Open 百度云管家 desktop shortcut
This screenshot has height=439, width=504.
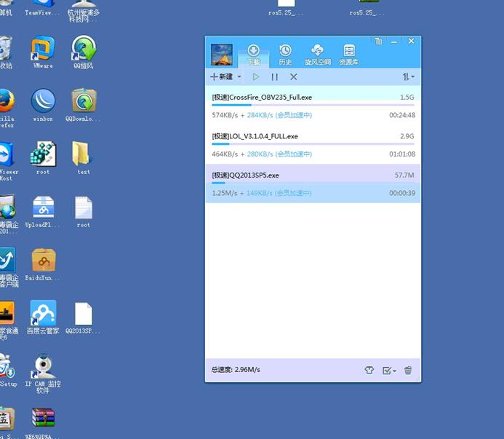pos(43,317)
